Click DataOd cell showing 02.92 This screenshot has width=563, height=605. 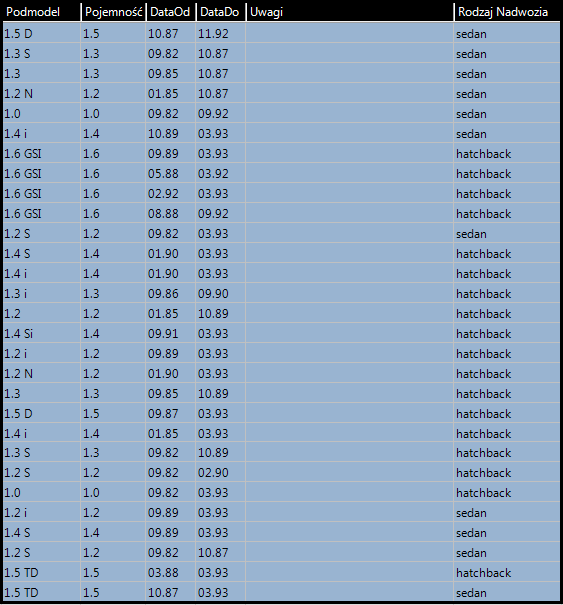(171, 193)
